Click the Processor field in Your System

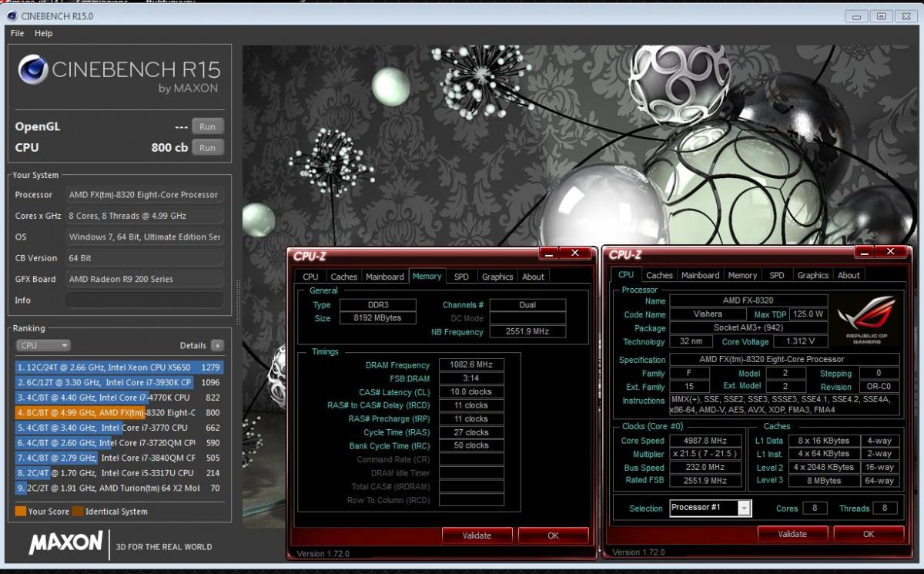click(x=144, y=195)
